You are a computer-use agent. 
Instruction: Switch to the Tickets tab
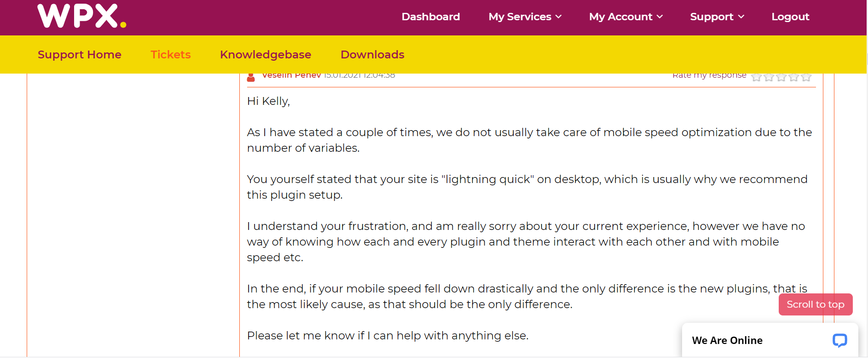click(171, 54)
